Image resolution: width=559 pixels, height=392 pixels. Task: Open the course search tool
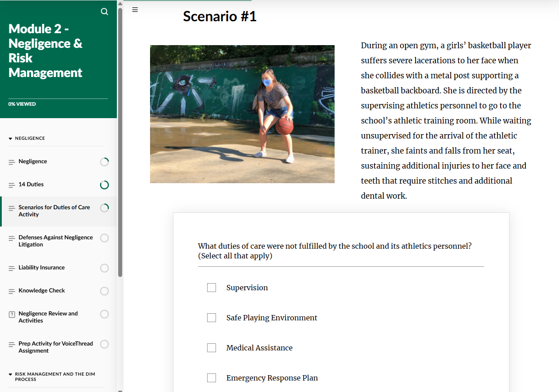point(104,12)
